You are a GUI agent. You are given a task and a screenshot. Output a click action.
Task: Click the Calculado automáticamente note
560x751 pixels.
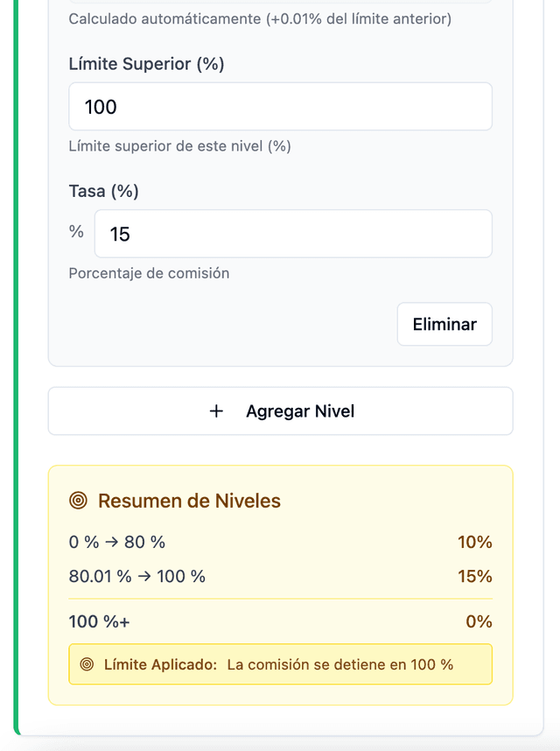click(260, 18)
